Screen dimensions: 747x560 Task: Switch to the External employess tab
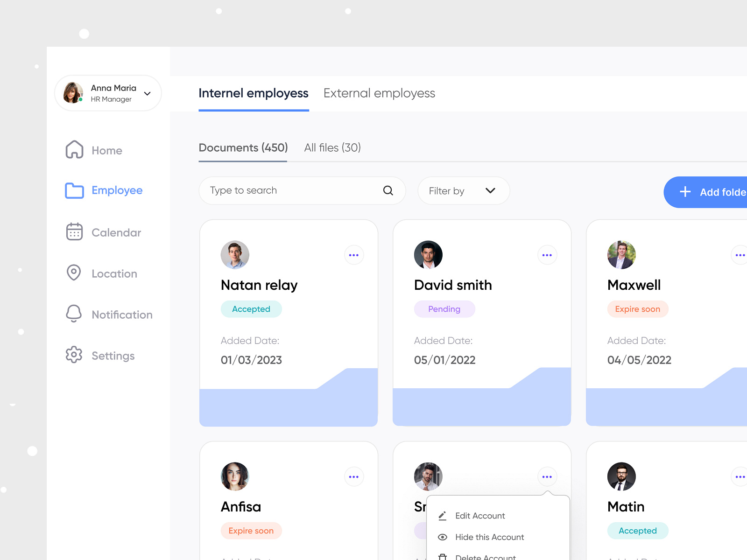pos(379,93)
